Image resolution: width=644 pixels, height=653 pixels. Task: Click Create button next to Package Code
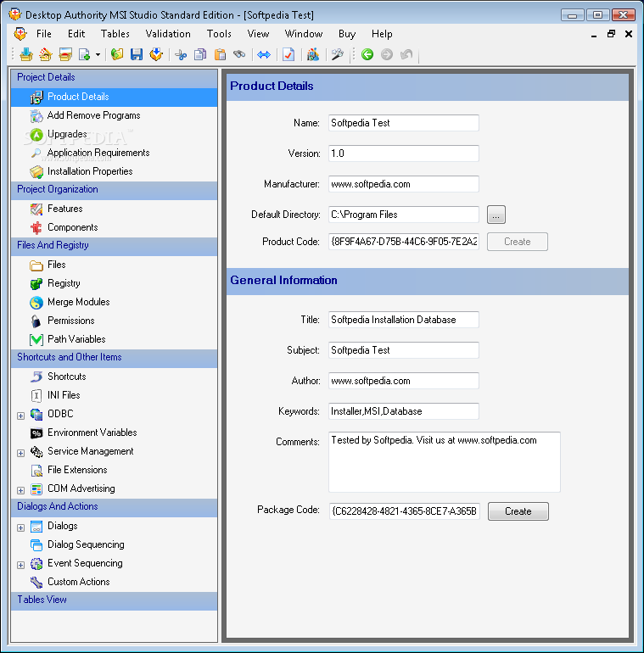pos(518,511)
